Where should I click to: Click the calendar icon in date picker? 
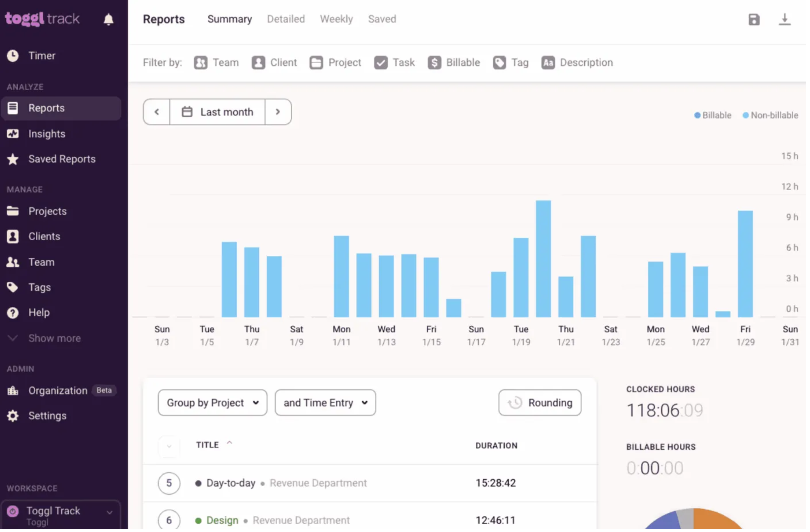click(187, 112)
